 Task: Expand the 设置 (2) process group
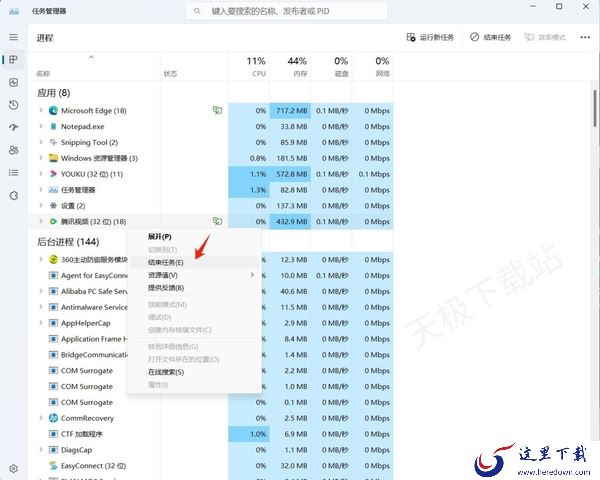point(41,206)
